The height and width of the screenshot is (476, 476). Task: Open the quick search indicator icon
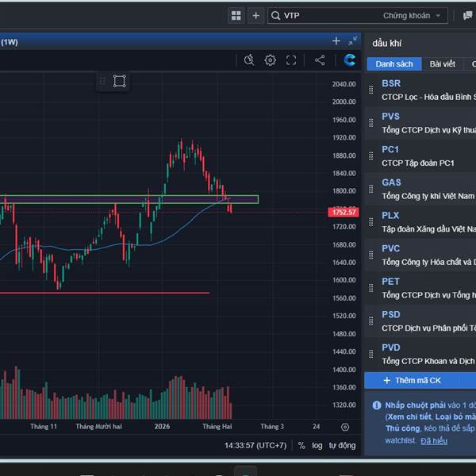click(x=249, y=59)
